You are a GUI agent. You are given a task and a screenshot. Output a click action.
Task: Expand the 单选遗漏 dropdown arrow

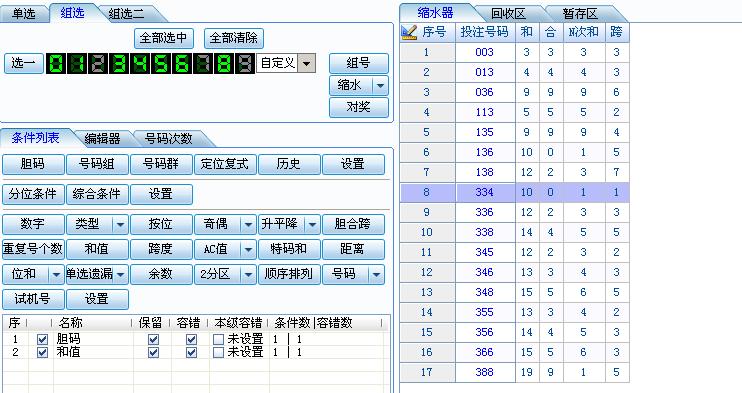pyautogui.click(x=120, y=274)
